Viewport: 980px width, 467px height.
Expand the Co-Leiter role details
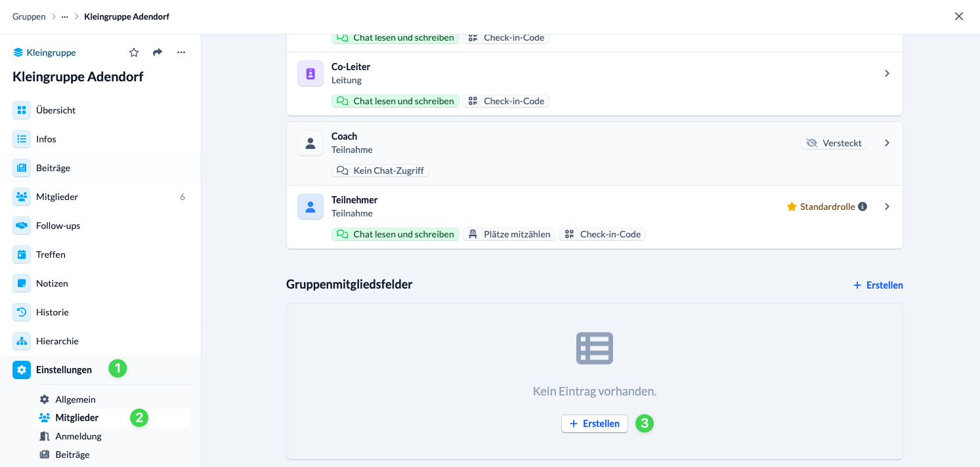tap(887, 73)
